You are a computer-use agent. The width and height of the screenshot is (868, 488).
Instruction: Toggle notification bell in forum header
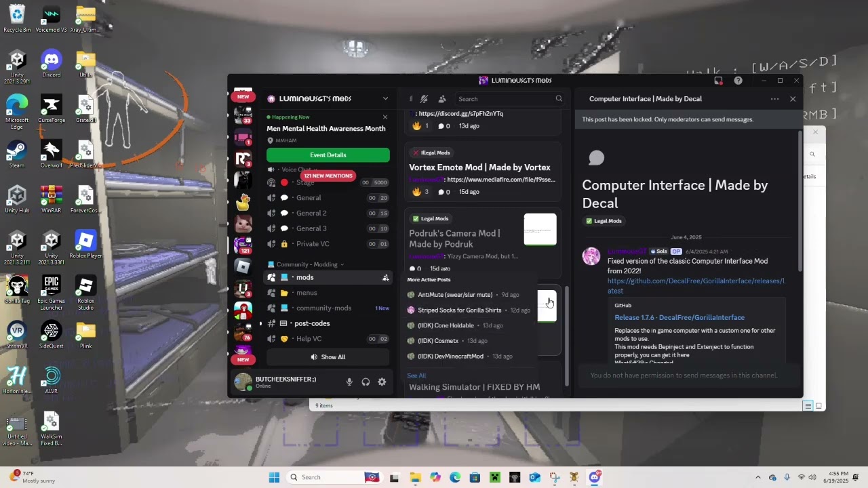coord(424,99)
